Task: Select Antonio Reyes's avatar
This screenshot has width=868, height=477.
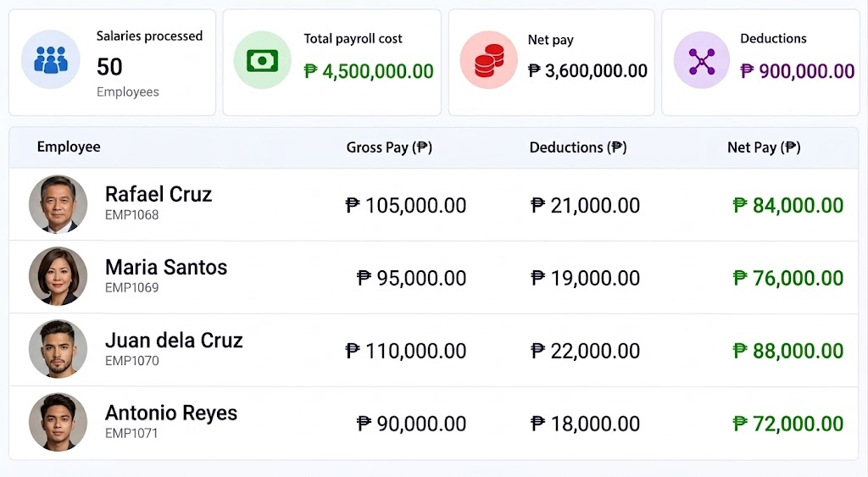Action: 58,422
